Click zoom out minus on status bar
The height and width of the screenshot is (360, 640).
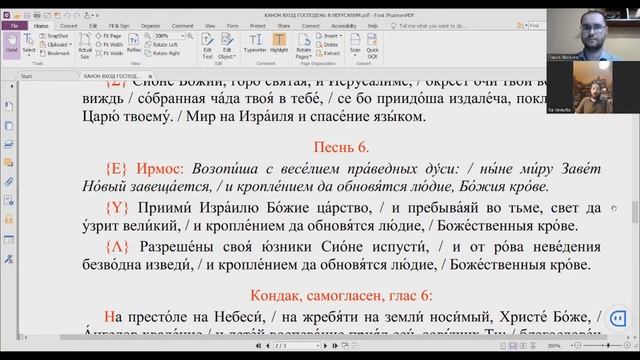(577, 346)
